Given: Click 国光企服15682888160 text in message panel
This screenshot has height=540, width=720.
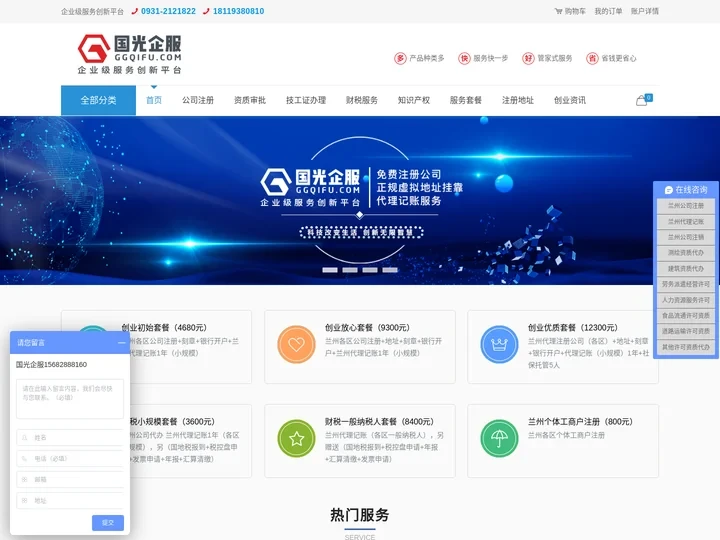Looking at the screenshot, I should 51,365.
